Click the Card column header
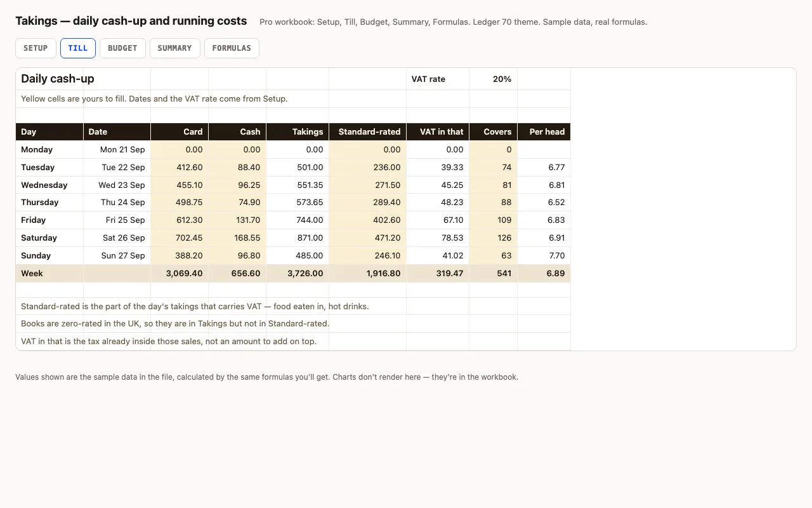 [x=180, y=132]
